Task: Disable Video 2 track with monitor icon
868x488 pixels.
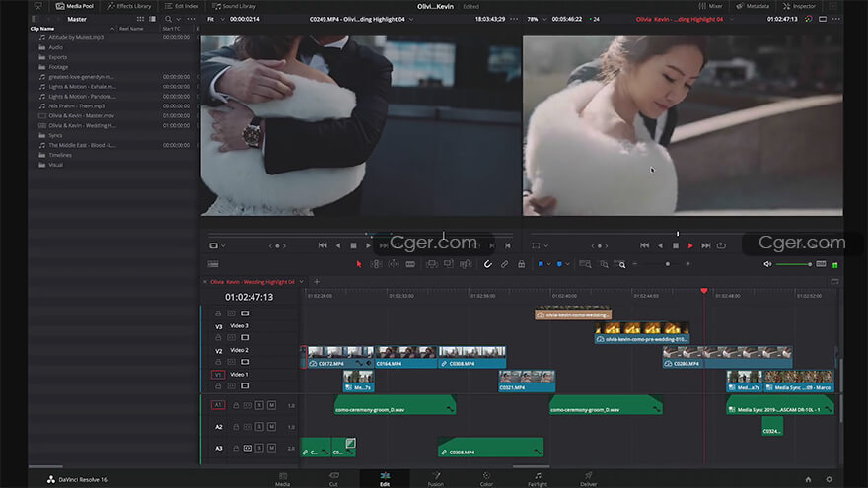Action: click(x=245, y=361)
